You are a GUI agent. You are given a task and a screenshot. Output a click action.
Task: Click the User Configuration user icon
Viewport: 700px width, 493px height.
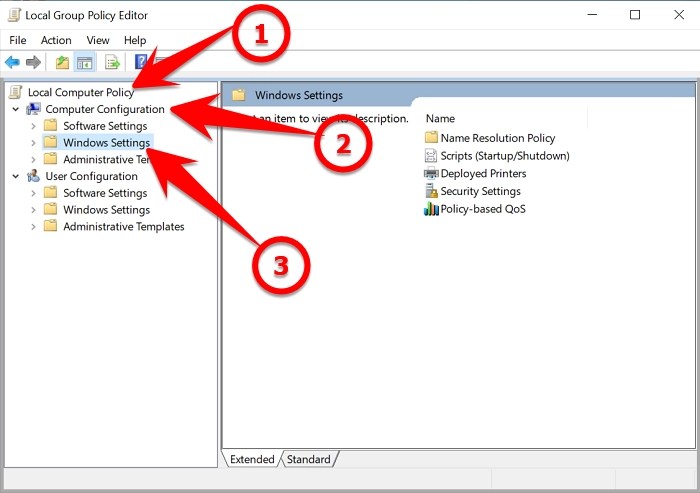click(33, 176)
